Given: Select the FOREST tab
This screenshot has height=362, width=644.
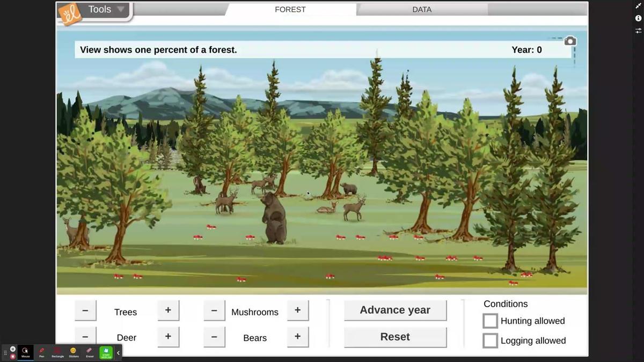Looking at the screenshot, I should coord(290,10).
